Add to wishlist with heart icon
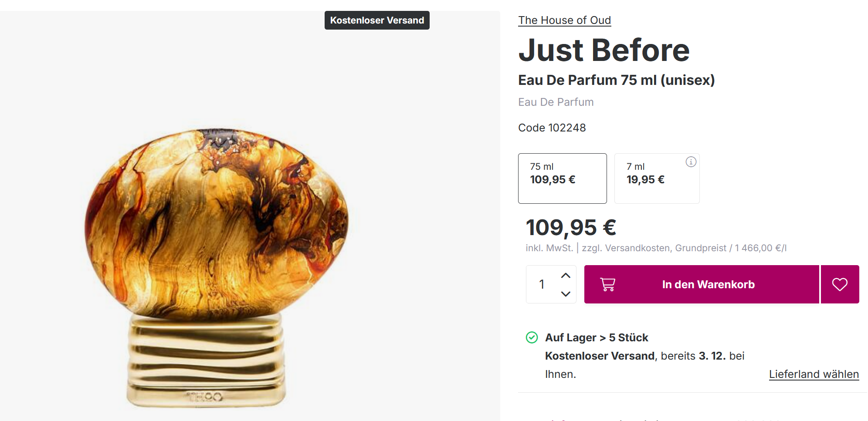Screen dimensions: 868x421 pyautogui.click(x=840, y=284)
